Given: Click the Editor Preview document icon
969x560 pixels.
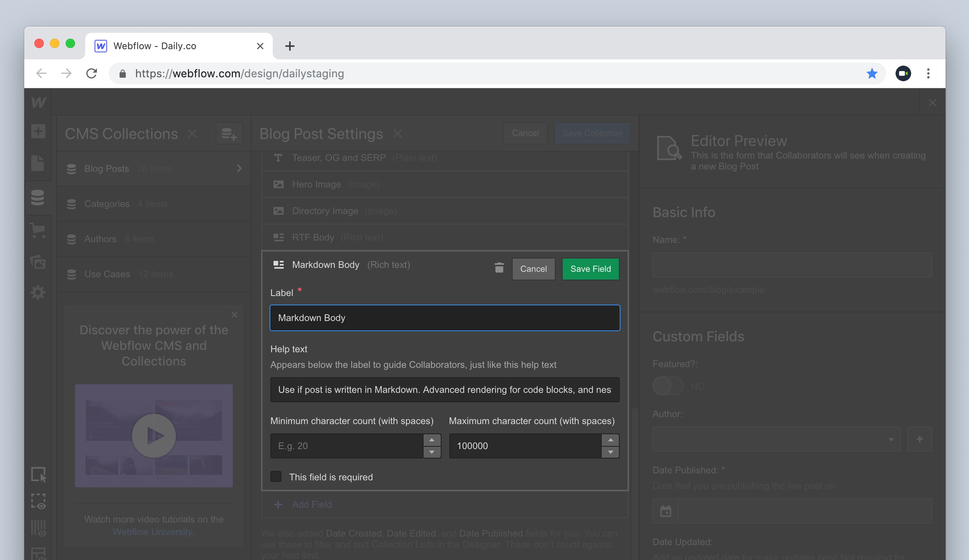Looking at the screenshot, I should pyautogui.click(x=669, y=148).
